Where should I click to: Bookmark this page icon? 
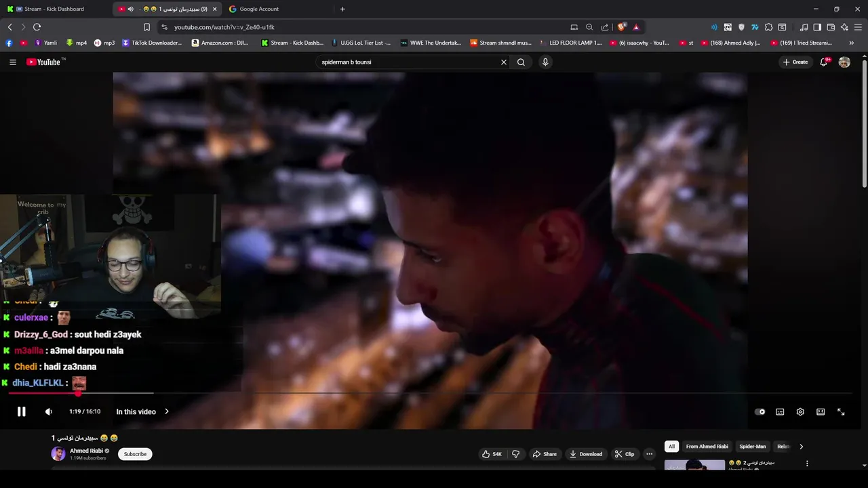[146, 27]
